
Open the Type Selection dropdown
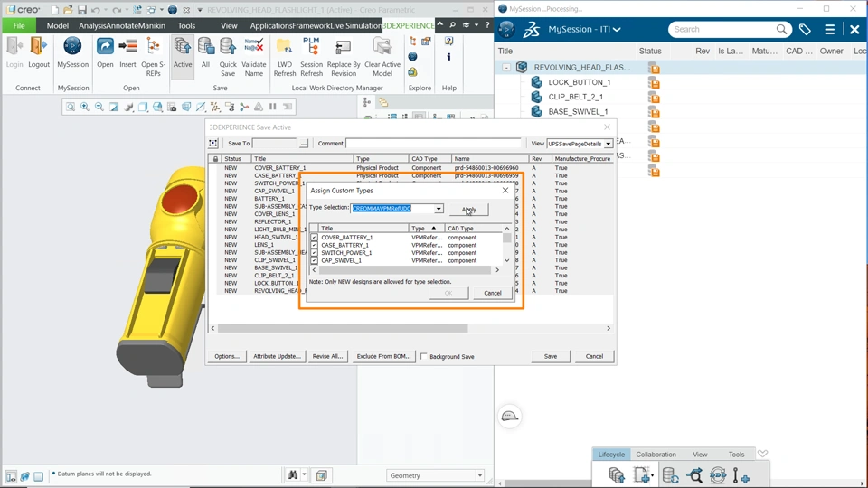coord(439,209)
